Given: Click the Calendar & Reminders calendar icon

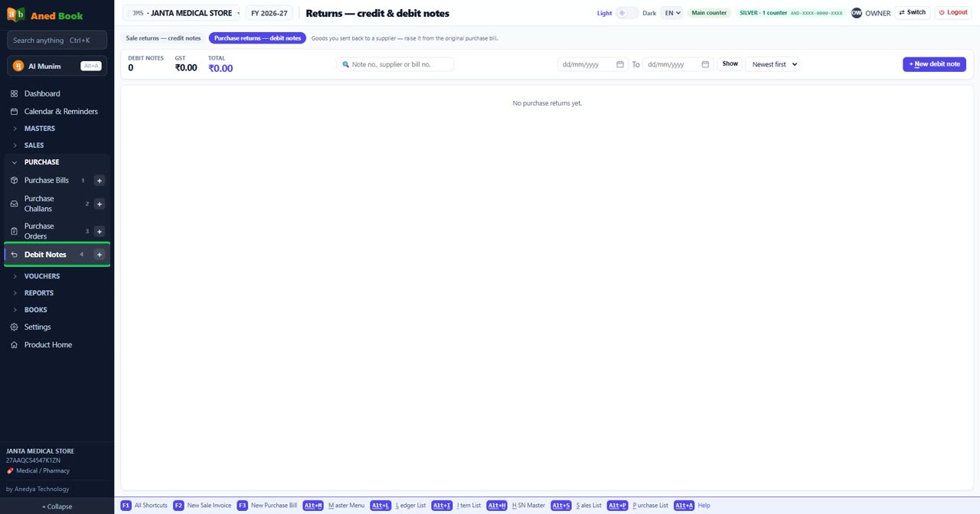Looking at the screenshot, I should (x=14, y=112).
